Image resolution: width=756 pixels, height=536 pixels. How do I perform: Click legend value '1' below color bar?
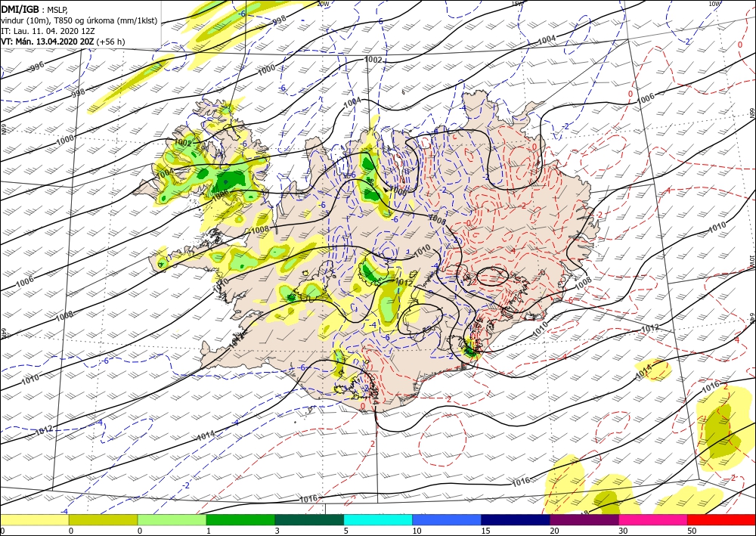pos(209,531)
